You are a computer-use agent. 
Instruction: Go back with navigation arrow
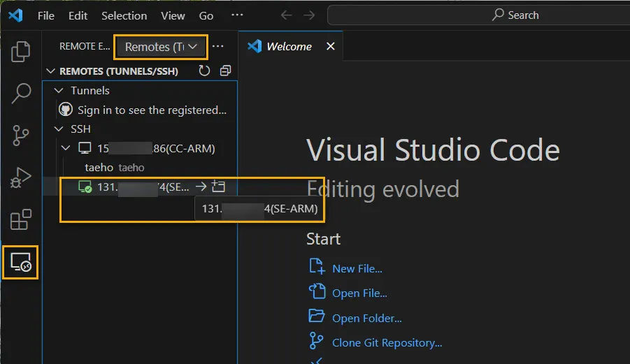coord(286,15)
